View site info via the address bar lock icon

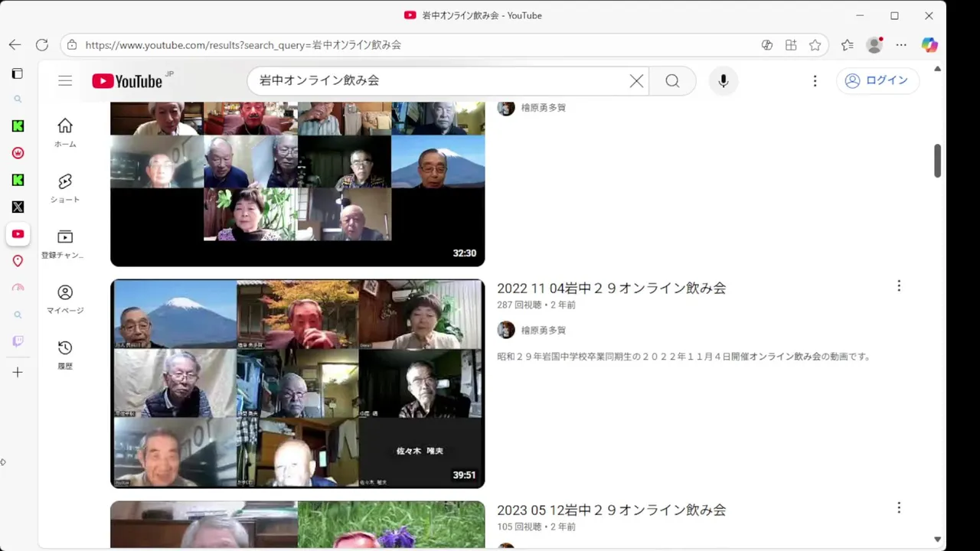(x=72, y=45)
